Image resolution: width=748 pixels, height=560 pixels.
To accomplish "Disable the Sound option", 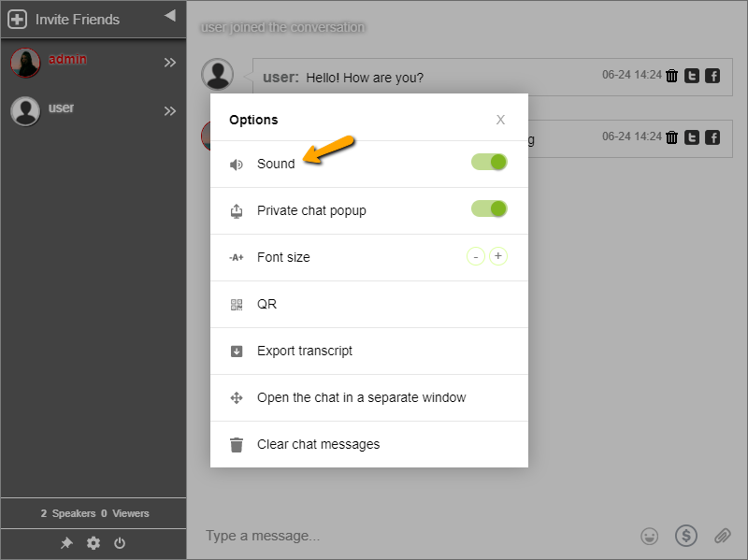I will [487, 162].
